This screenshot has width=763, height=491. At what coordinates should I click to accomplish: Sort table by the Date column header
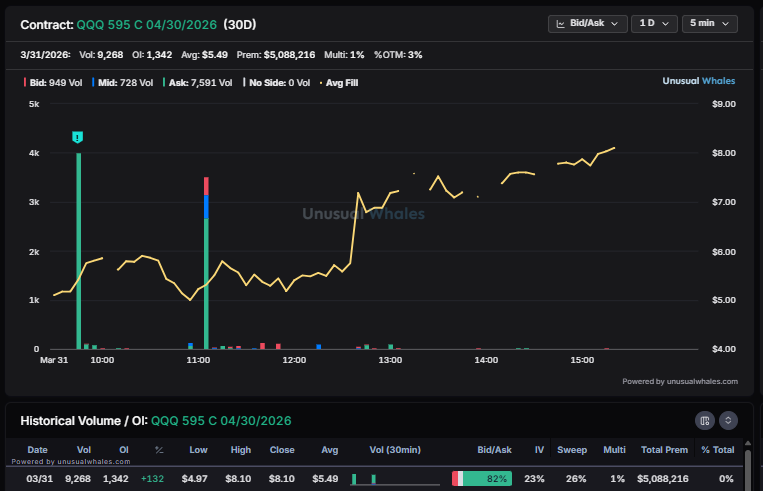point(37,450)
